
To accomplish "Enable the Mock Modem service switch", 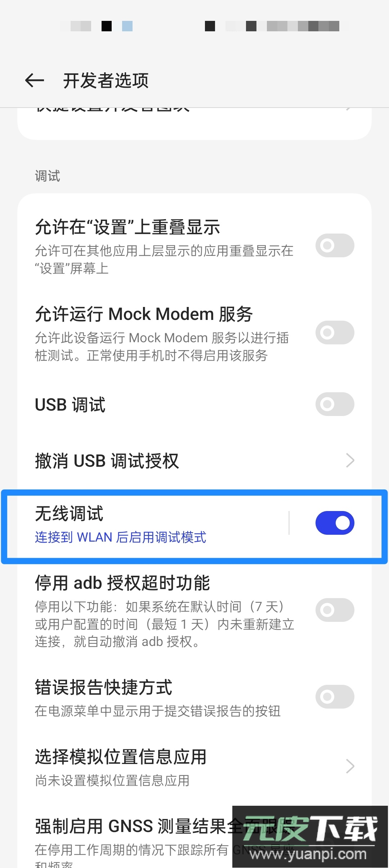I will click(x=335, y=332).
